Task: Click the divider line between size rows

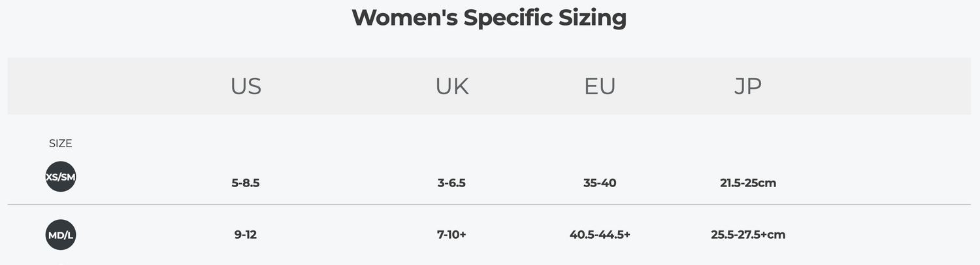Action: (x=490, y=205)
